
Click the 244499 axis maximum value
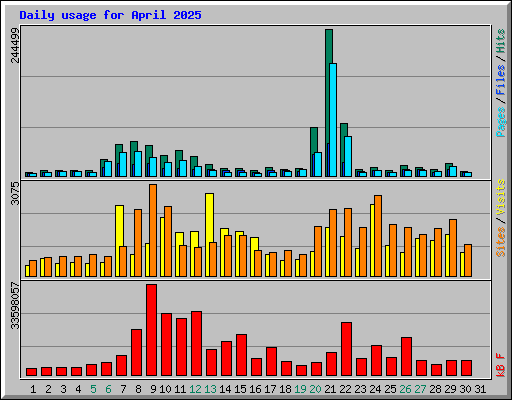click(x=15, y=45)
